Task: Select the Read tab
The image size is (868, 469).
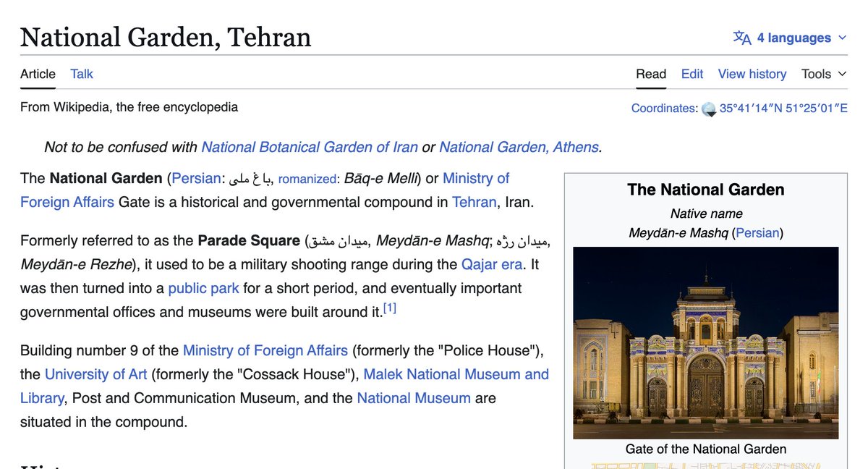Action: [x=651, y=74]
